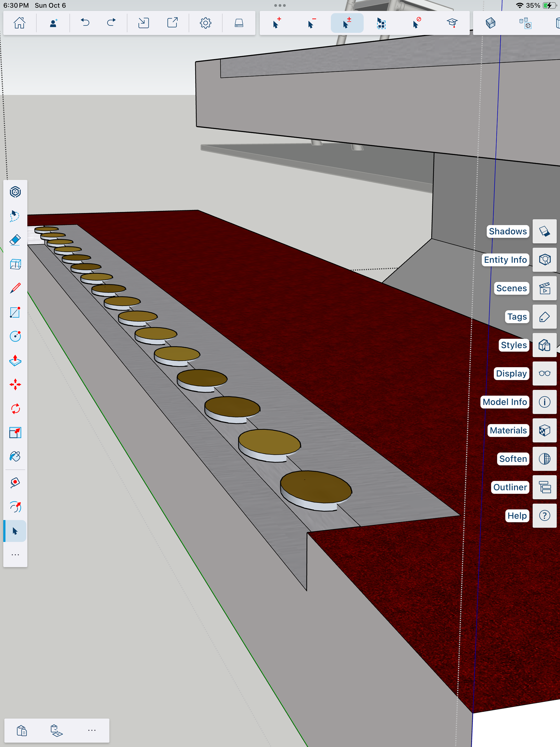The width and height of the screenshot is (560, 747).
Task: Click the Undo arrow
Action: [85, 23]
